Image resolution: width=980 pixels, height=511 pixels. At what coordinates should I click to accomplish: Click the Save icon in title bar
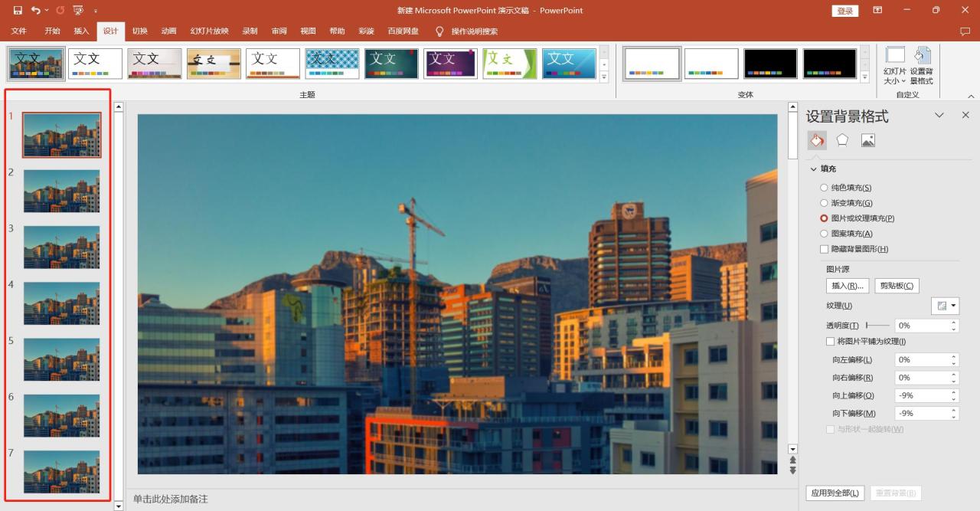coord(18,11)
